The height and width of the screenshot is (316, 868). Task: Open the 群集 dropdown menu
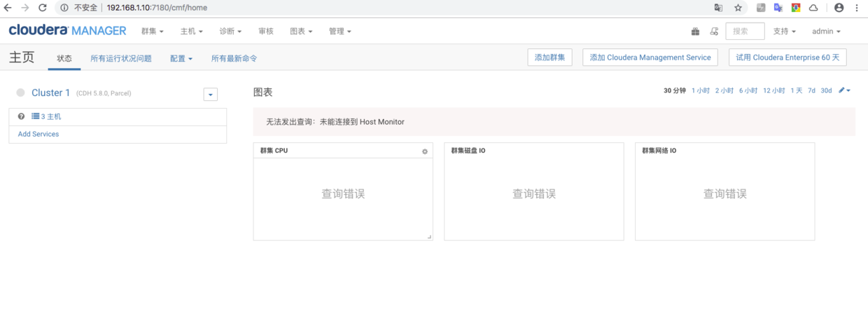click(x=153, y=32)
